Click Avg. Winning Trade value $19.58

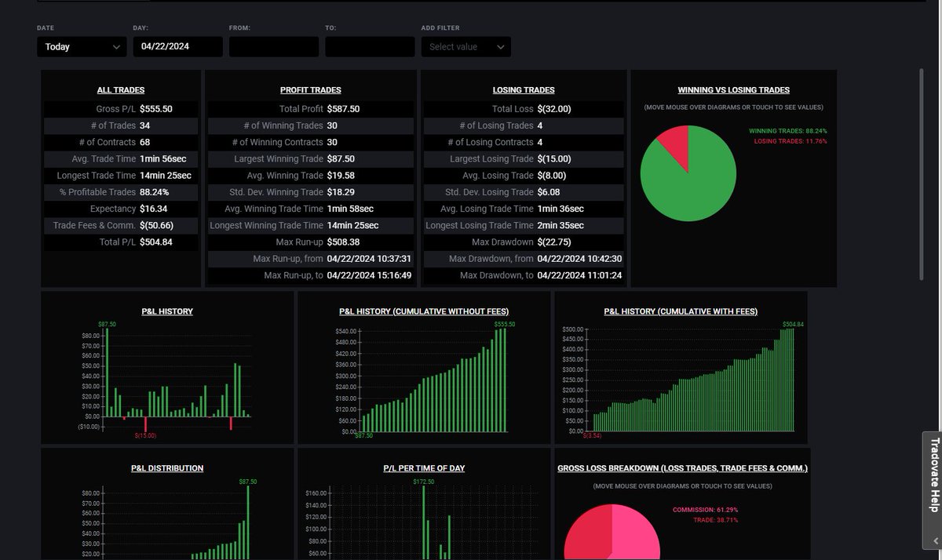tap(341, 176)
